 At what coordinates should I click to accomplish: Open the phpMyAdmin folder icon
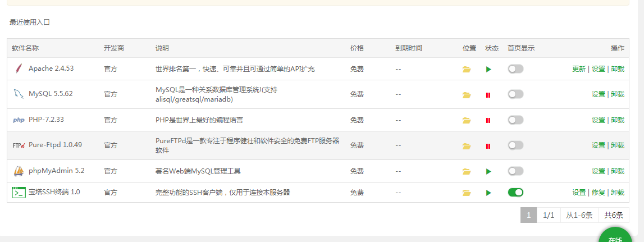click(466, 171)
